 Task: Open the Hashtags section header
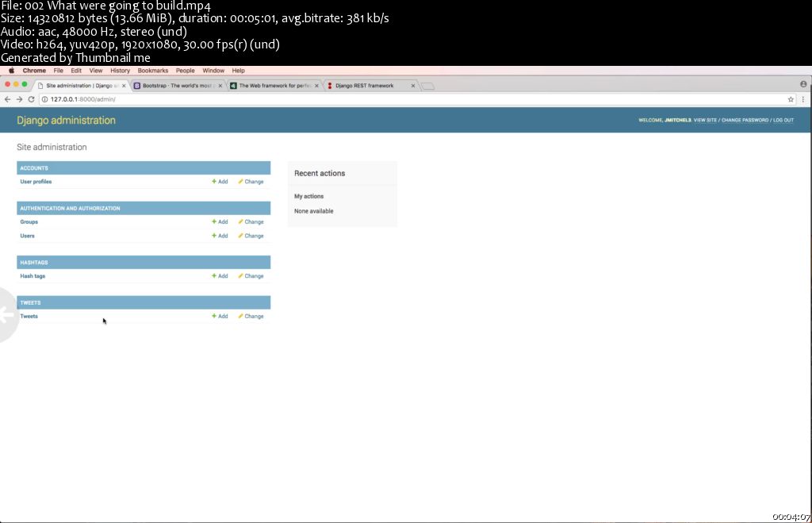pos(34,262)
